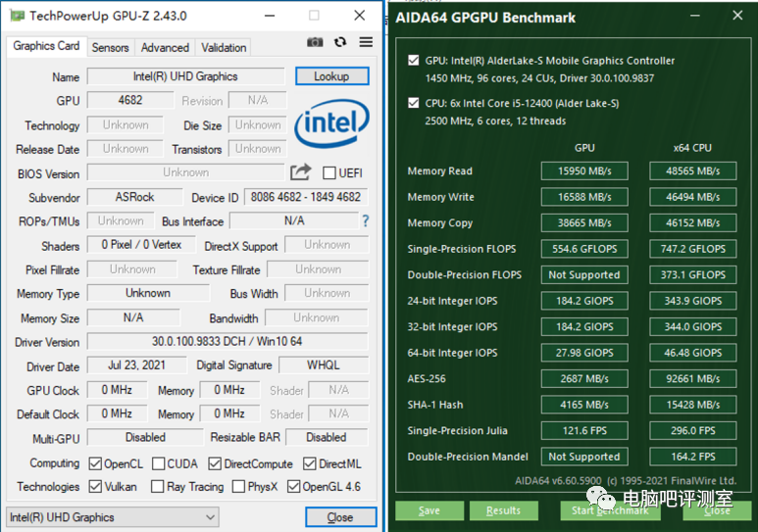Click the GPU-Z title bar app icon

click(18, 16)
